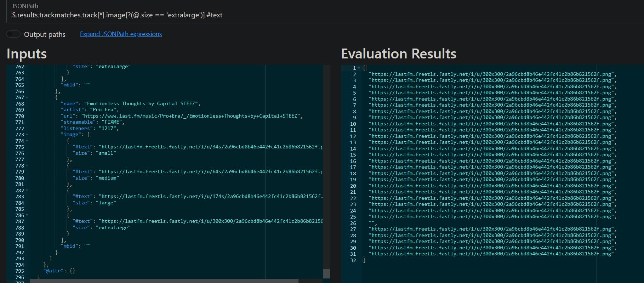Fold the extralarge image object at line 786

point(27,215)
